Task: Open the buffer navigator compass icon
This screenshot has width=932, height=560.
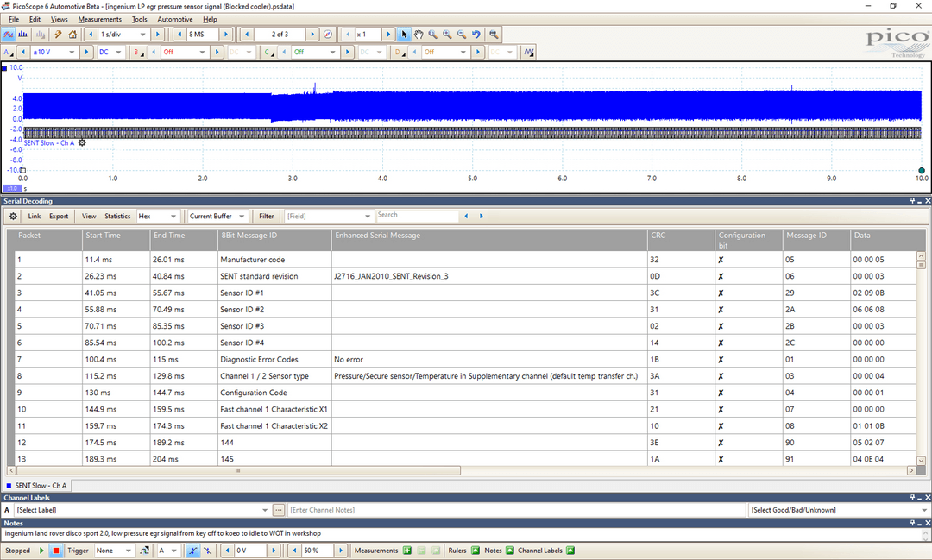Action: point(328,35)
